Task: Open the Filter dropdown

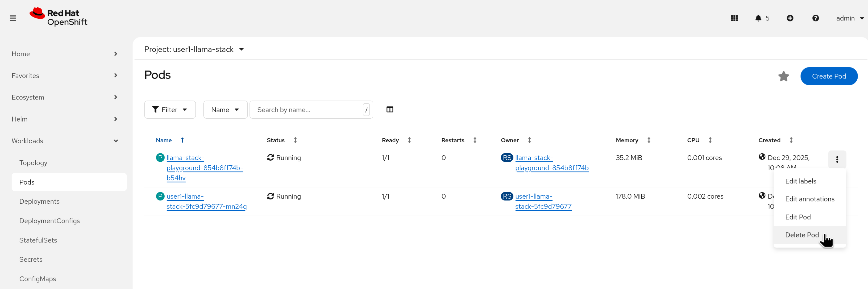Action: pos(170,110)
